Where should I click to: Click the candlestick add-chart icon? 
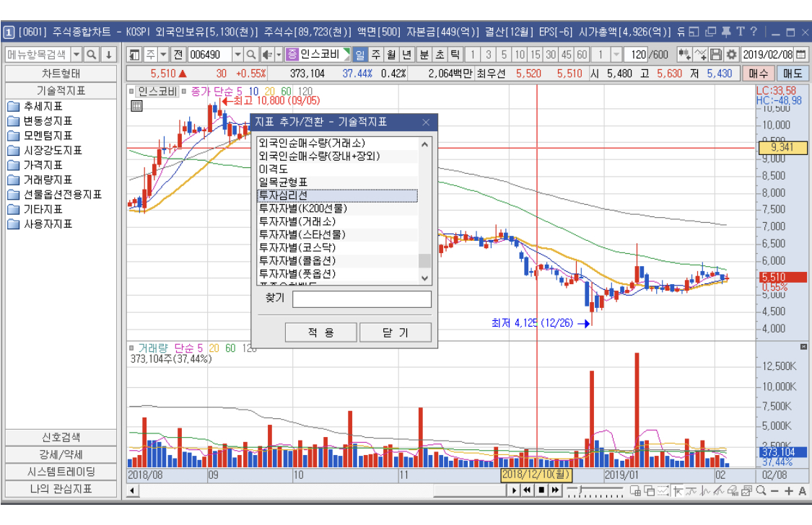click(684, 54)
